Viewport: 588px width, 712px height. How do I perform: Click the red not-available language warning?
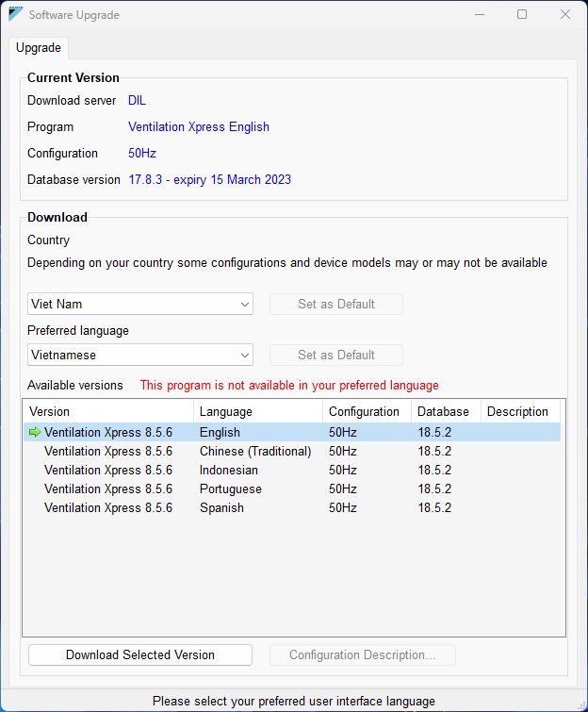289,385
